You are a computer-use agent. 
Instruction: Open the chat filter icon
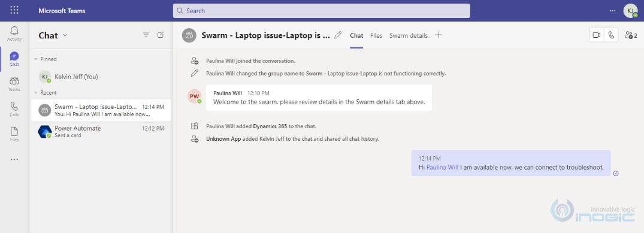point(146,35)
